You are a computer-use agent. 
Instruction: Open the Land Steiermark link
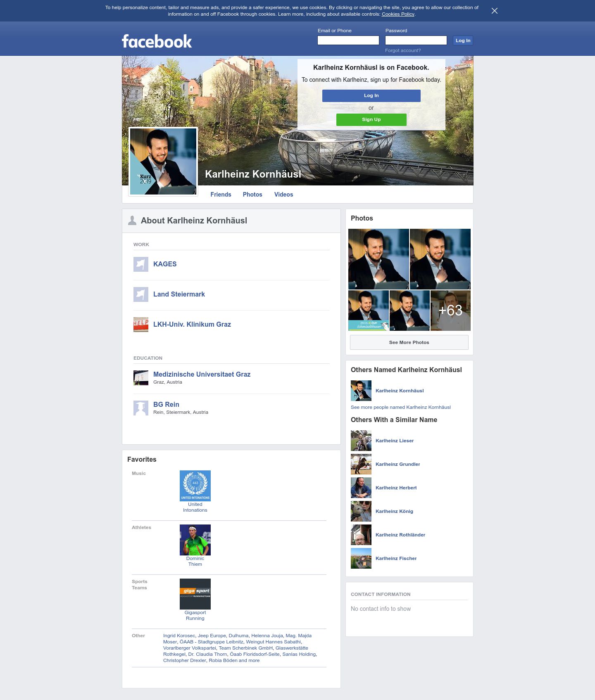[x=179, y=294]
